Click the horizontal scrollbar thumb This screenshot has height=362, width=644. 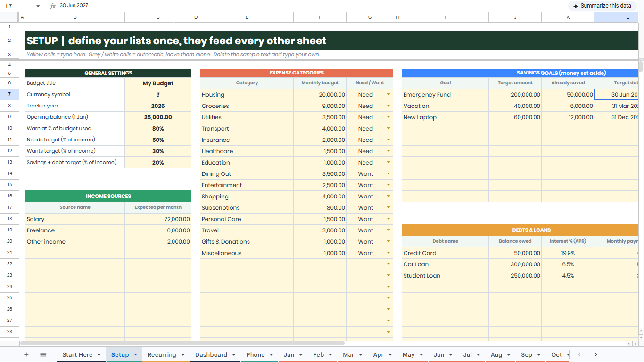[x=182, y=343]
